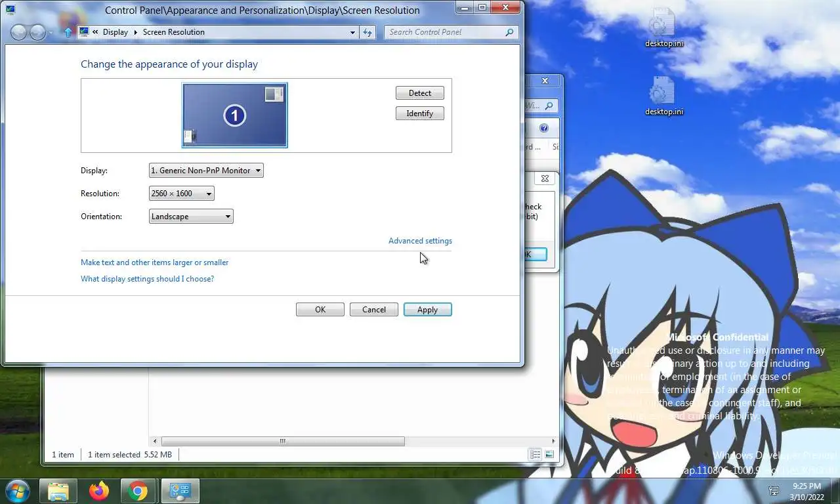
Task: Click the Apply button
Action: (428, 310)
